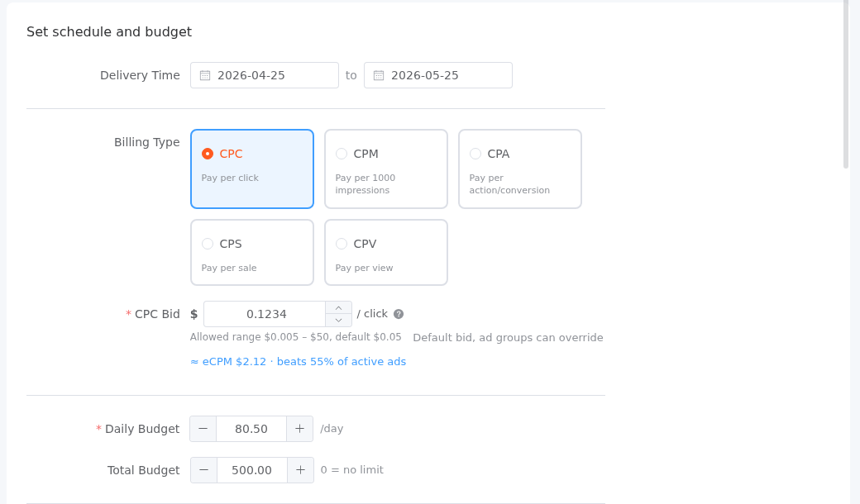This screenshot has width=860, height=504.
Task: Select the CPS billing type radio
Action: (x=208, y=244)
